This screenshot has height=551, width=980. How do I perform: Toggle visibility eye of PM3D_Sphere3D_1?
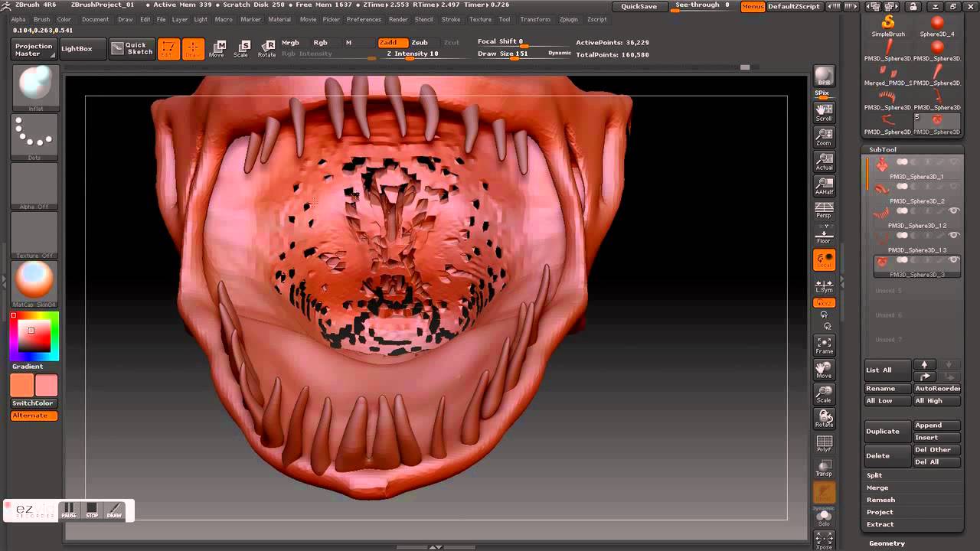pos(954,161)
